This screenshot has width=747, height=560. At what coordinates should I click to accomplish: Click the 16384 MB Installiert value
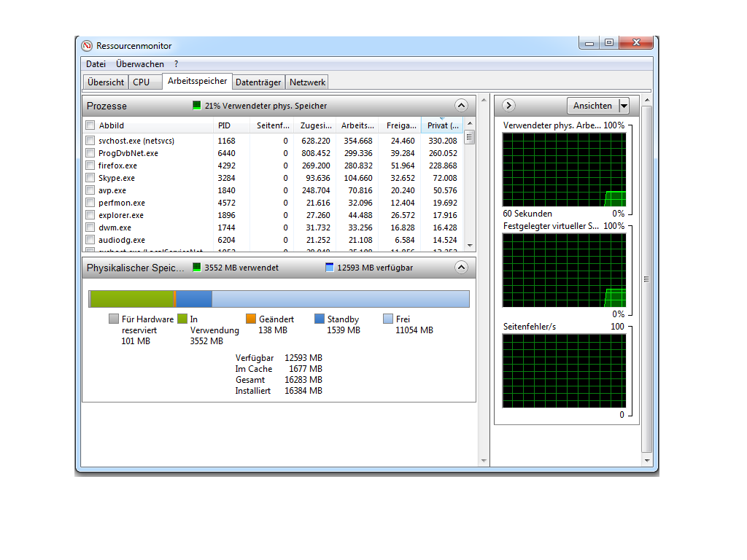point(303,391)
